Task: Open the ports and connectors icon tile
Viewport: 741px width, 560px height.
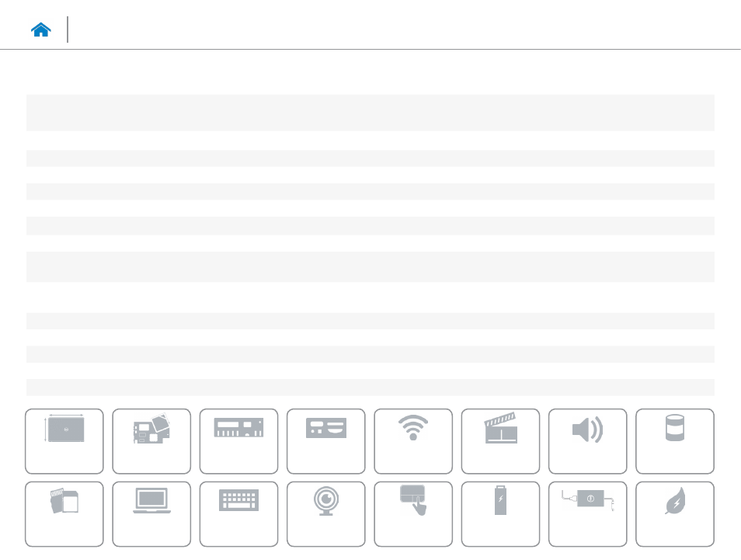Action: [326, 441]
